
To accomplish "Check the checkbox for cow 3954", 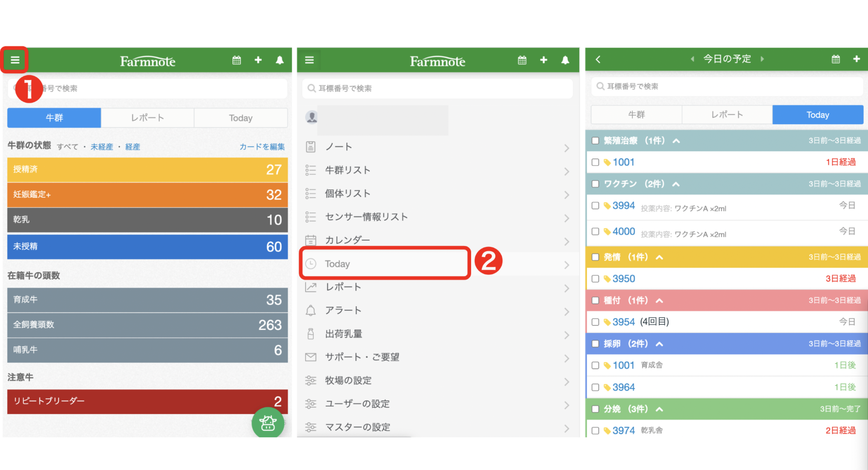I will click(595, 322).
